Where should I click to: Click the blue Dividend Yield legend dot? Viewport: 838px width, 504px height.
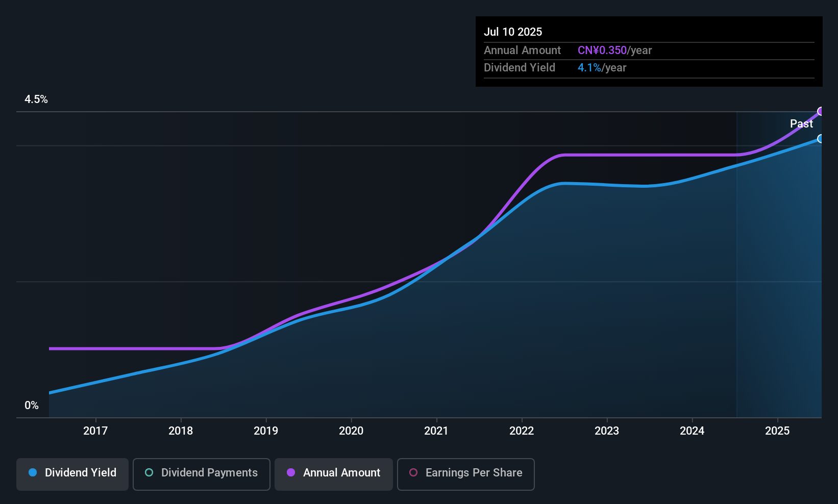33,473
